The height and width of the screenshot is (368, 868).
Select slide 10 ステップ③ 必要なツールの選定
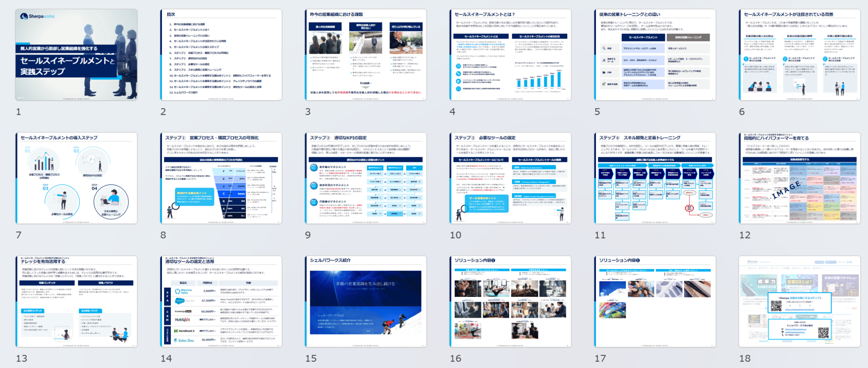[x=510, y=178]
